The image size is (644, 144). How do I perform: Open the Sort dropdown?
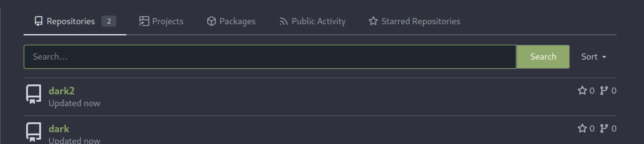[x=594, y=57]
